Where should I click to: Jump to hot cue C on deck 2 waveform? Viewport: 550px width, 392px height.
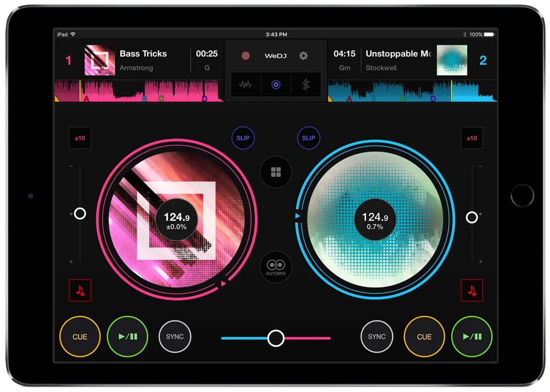pos(403,99)
